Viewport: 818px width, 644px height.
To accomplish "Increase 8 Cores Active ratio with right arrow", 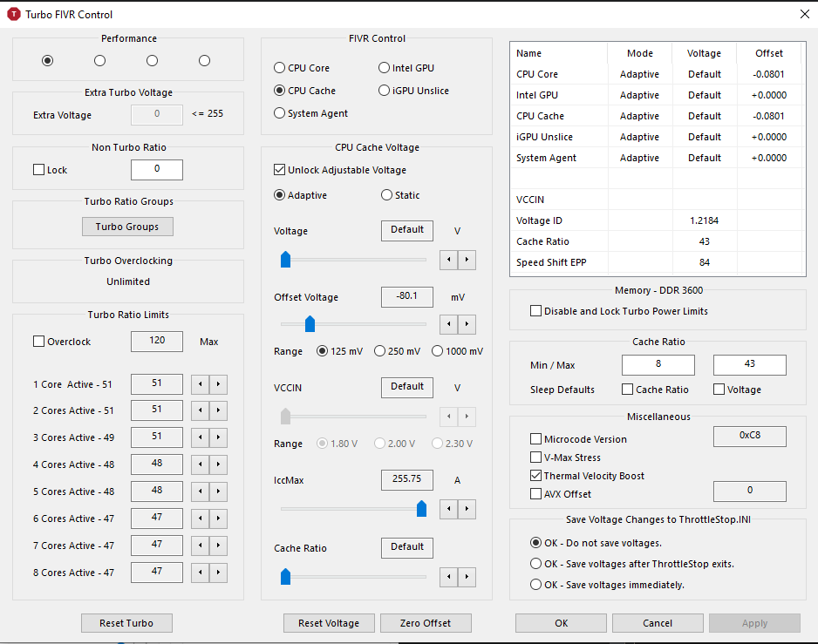I will click(x=218, y=573).
